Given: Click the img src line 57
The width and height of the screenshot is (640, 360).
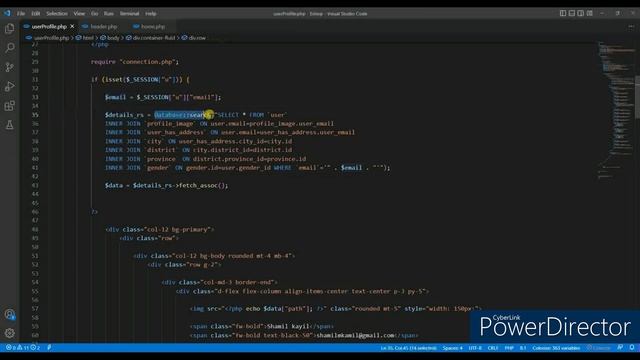Looking at the screenshot, I should pyautogui.click(x=336, y=309).
